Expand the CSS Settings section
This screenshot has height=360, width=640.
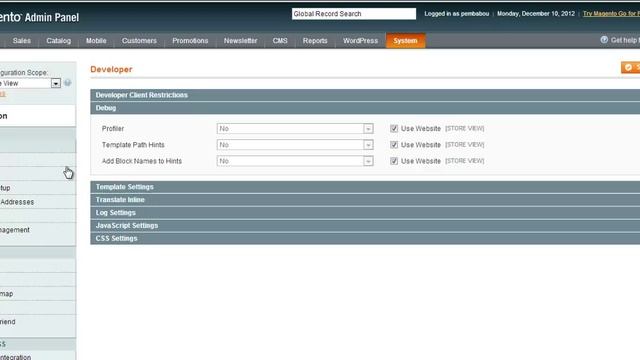(x=365, y=238)
